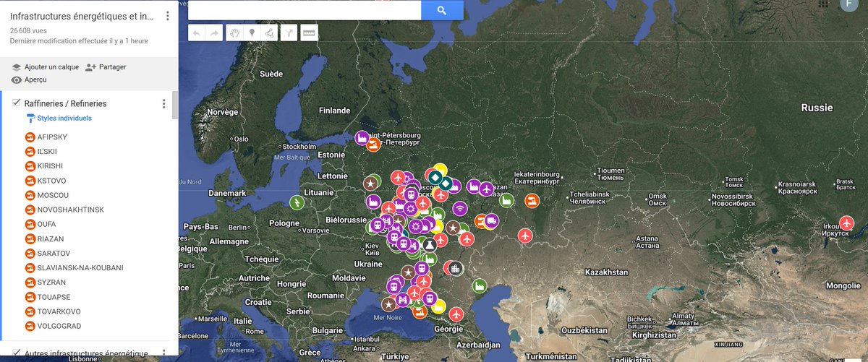Click the brown star marker east of Lettonie

[371, 182]
